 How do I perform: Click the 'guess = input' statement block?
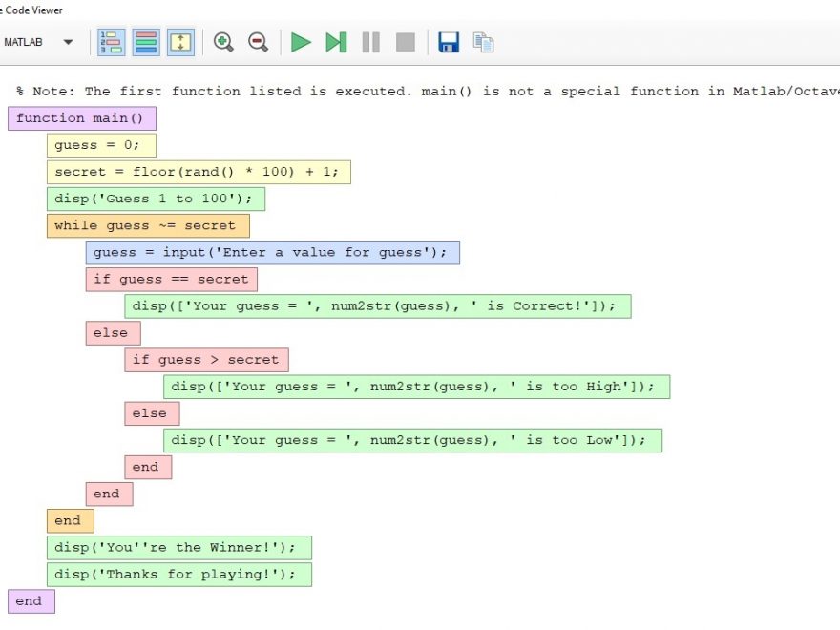pyautogui.click(x=272, y=253)
